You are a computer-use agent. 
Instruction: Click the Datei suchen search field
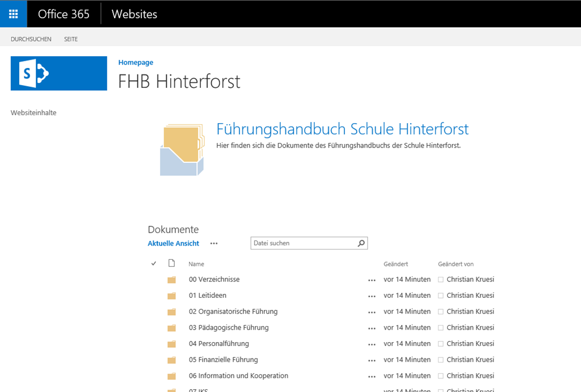click(304, 243)
